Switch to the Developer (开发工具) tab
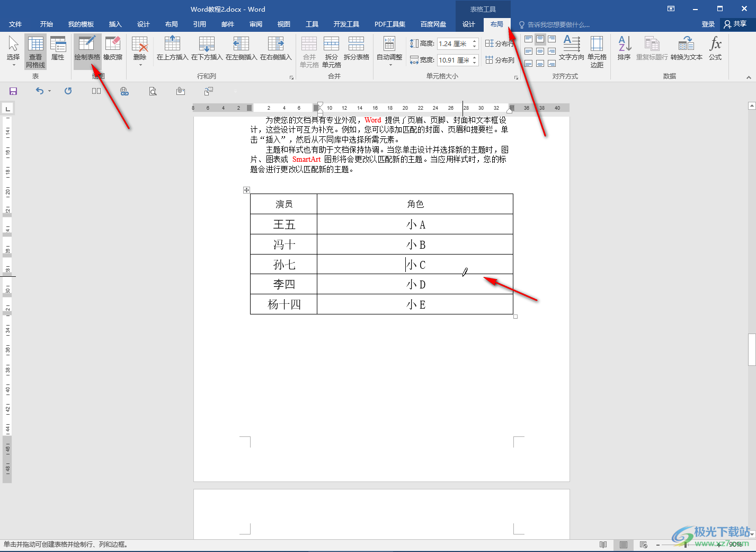 pyautogui.click(x=346, y=24)
